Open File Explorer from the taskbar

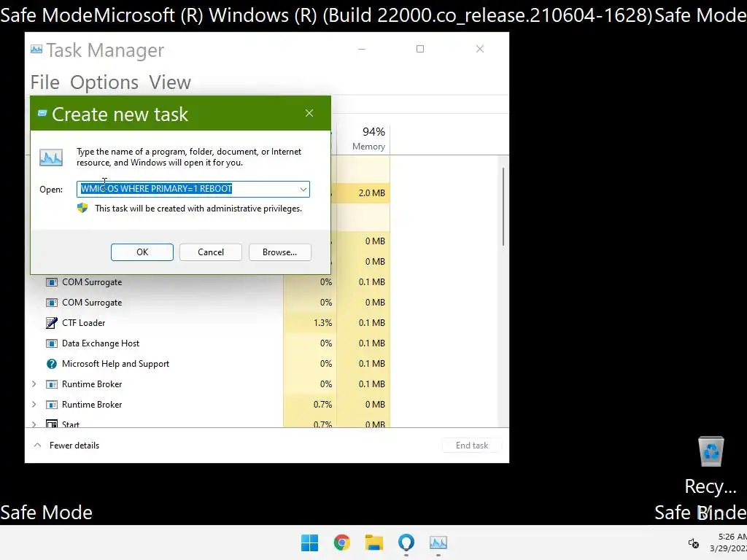[x=374, y=542]
